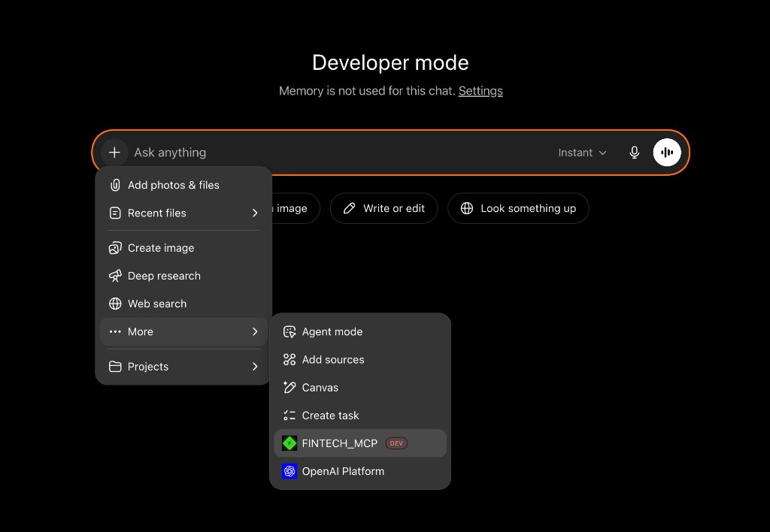Click the Add sources icon

(x=290, y=360)
